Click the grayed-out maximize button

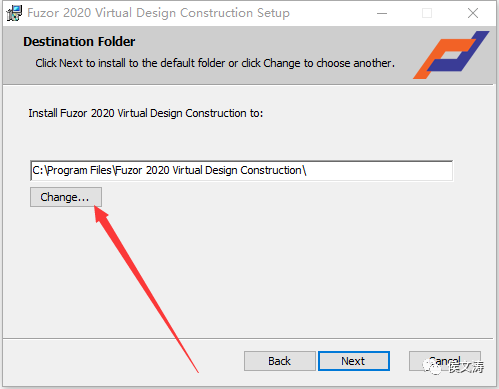coord(427,13)
